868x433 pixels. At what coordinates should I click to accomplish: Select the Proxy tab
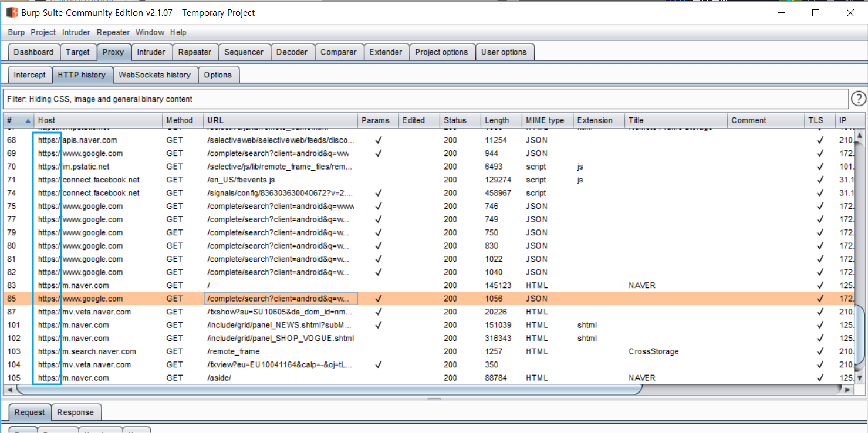(x=113, y=52)
